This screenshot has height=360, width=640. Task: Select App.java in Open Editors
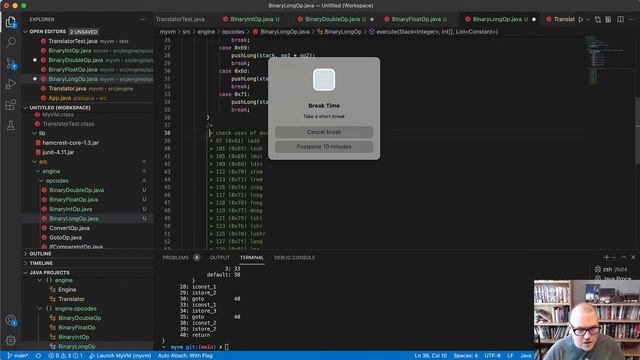tap(60, 98)
